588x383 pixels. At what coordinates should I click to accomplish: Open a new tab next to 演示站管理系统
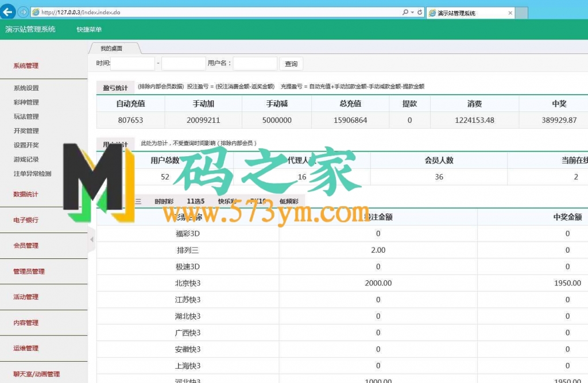[x=521, y=13]
